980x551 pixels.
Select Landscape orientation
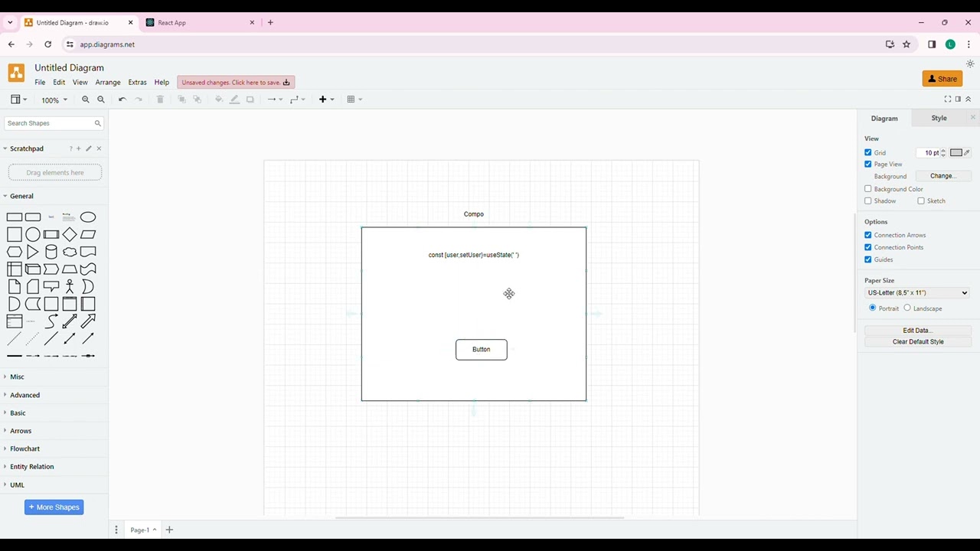click(x=907, y=308)
